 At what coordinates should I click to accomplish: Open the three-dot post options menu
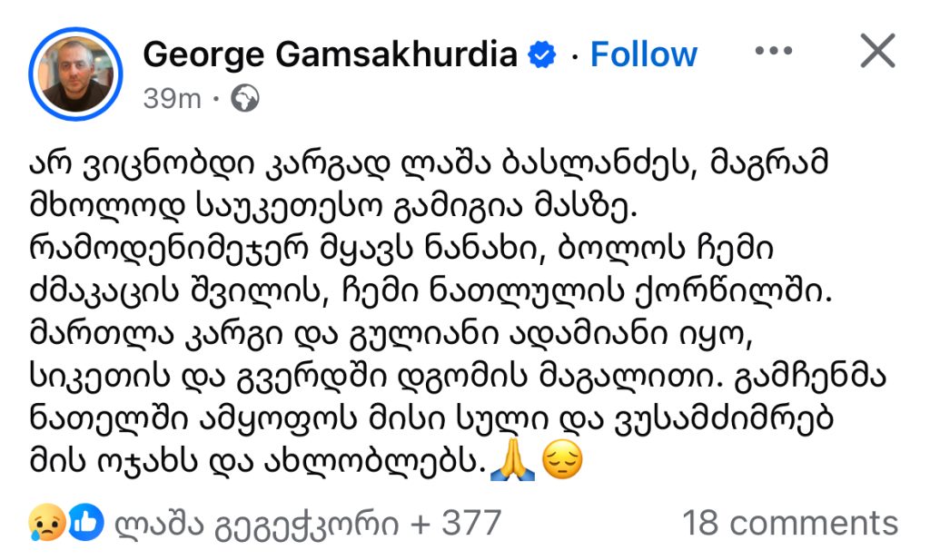pos(774,52)
